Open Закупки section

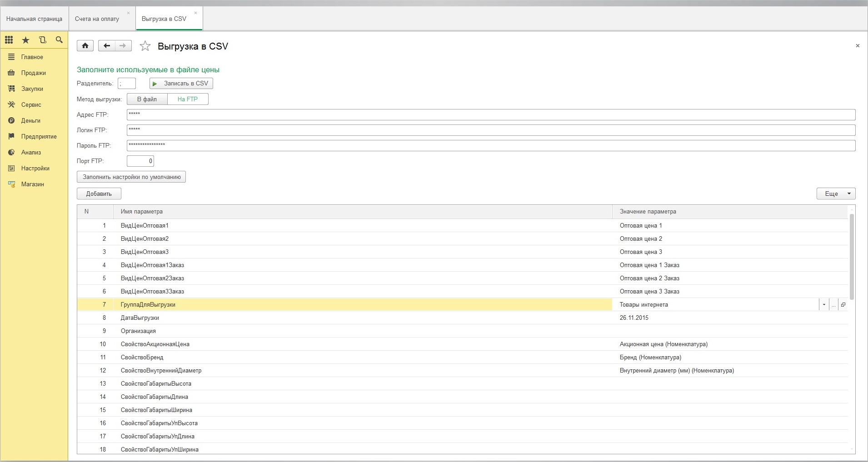pyautogui.click(x=34, y=89)
